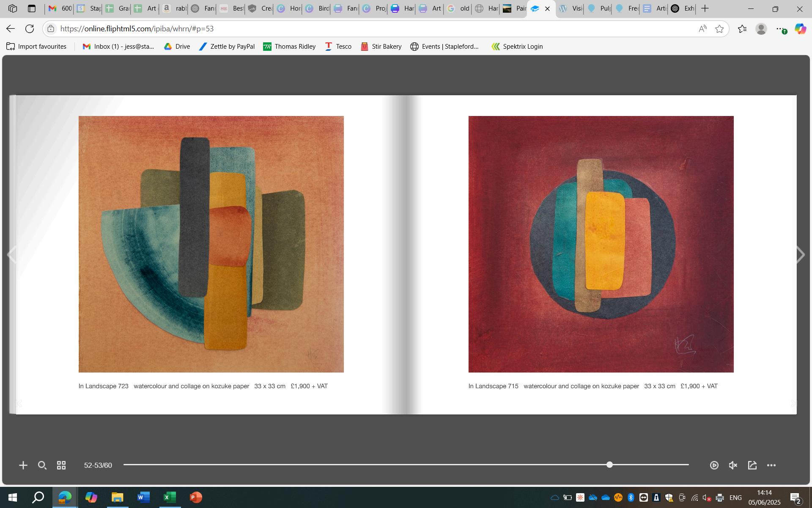Open the Thomas Ridley bookmark
812x508 pixels.
[x=289, y=47]
